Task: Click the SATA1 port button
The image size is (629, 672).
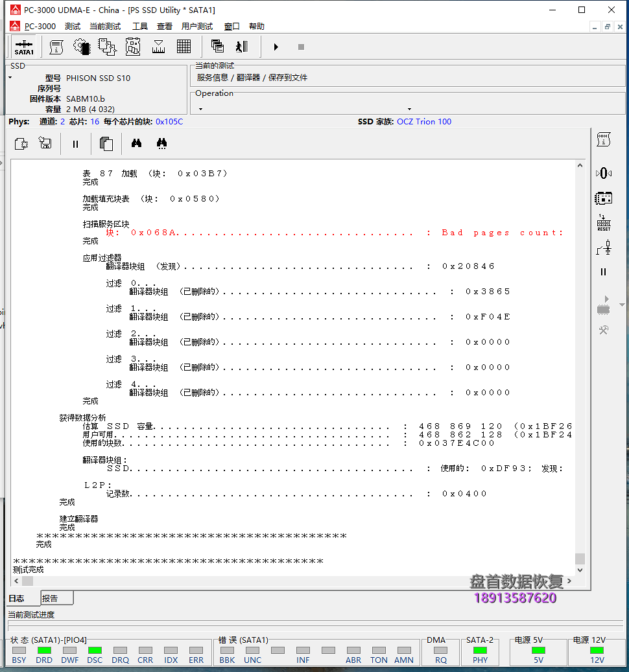Action: [24, 47]
